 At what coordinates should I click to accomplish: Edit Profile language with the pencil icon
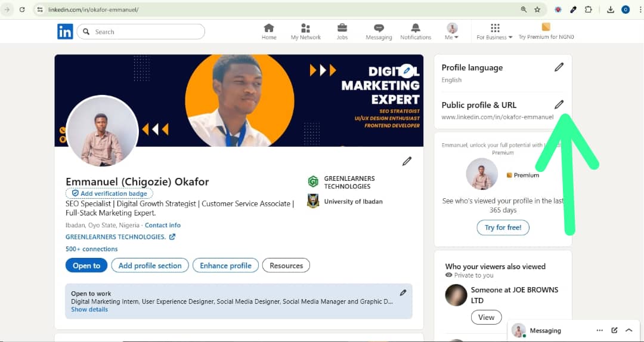pos(559,67)
